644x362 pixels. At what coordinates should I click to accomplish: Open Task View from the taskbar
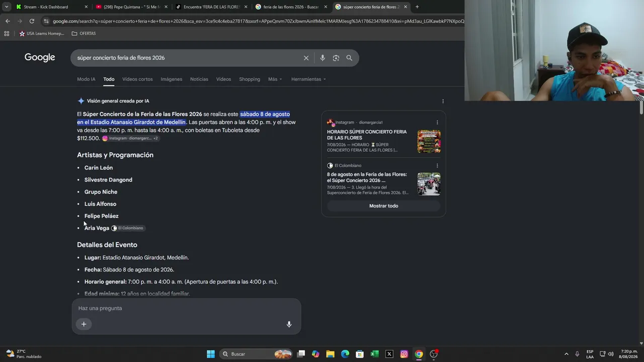[301, 354]
